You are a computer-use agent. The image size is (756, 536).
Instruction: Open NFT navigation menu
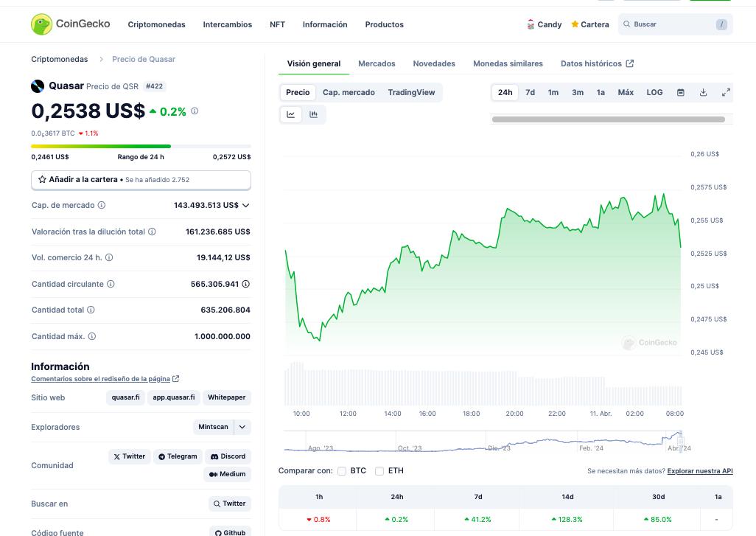pyautogui.click(x=277, y=24)
